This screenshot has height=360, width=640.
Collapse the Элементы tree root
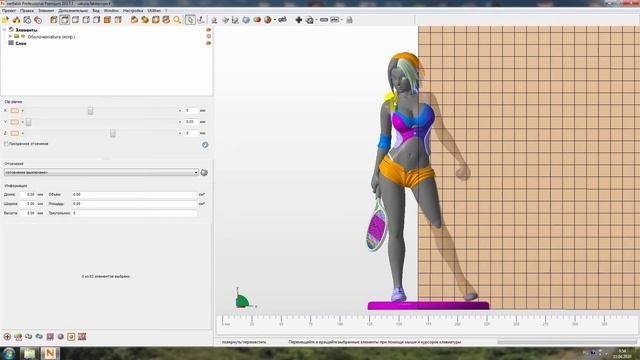[x=4, y=30]
